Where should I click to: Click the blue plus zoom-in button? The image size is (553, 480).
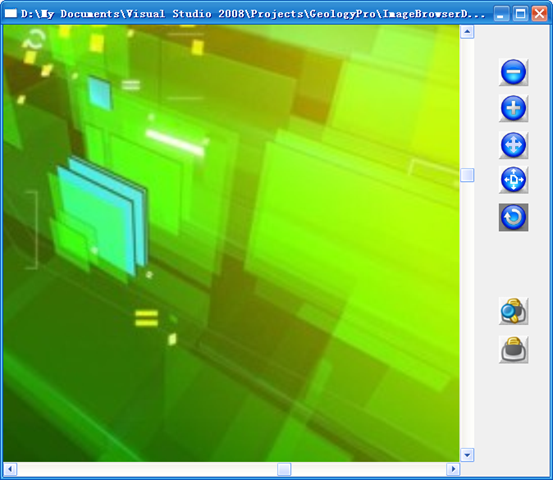point(514,108)
